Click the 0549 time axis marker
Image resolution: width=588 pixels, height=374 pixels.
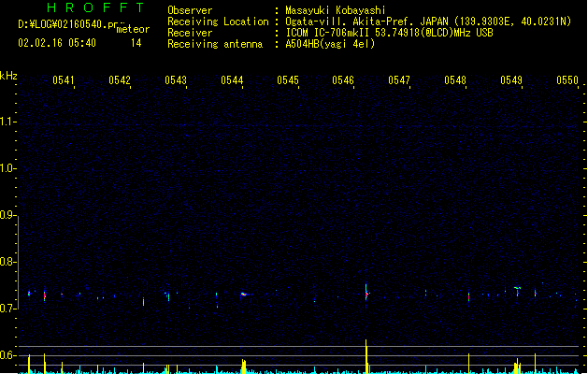click(511, 80)
